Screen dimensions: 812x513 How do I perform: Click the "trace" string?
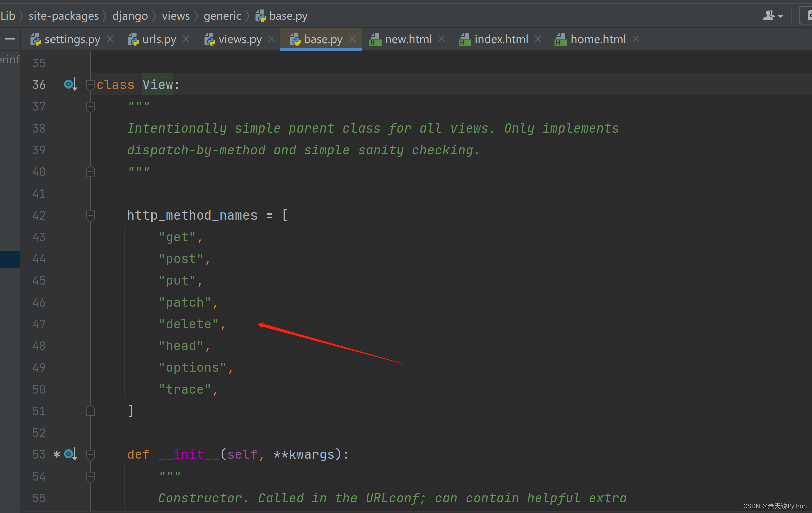tap(185, 389)
